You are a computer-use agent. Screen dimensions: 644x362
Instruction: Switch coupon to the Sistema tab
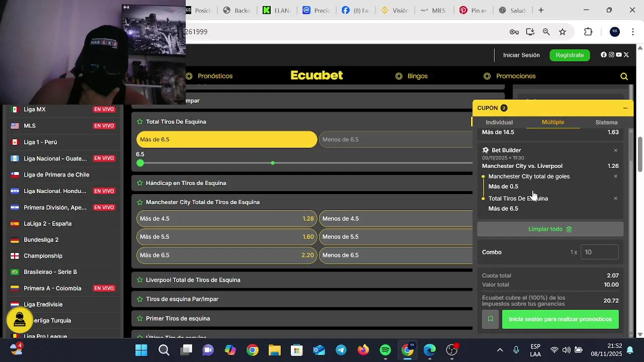(606, 122)
